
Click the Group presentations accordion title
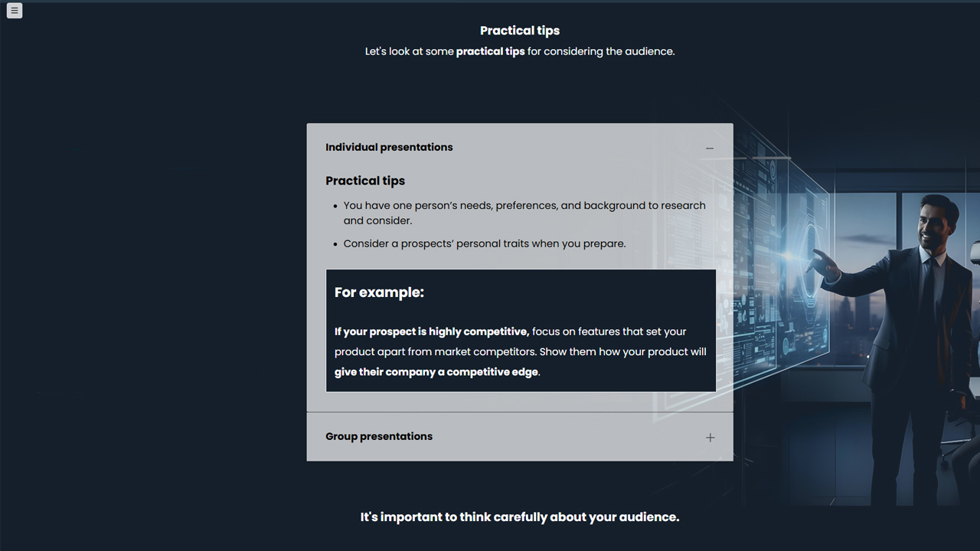[379, 436]
